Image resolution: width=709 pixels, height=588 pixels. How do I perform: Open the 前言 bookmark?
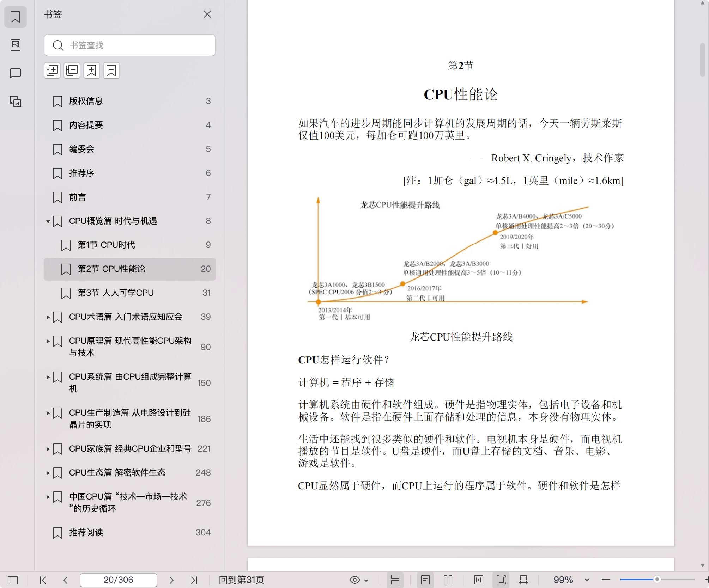coord(130,197)
